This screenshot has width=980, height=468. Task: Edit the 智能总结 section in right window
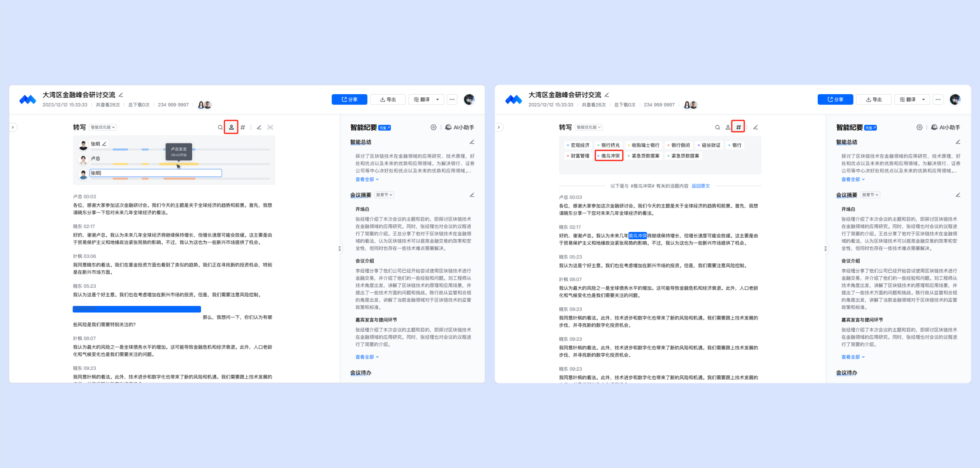point(958,142)
